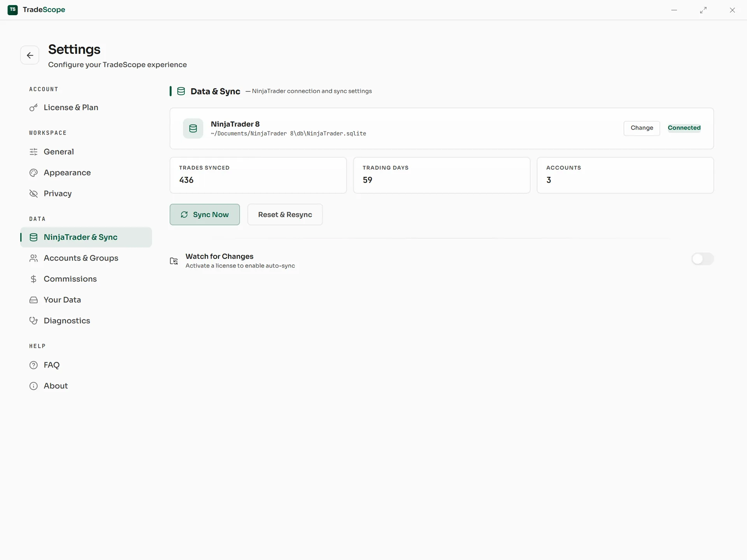This screenshot has width=747, height=560.
Task: Open the Commissions section
Action: coord(86,279)
